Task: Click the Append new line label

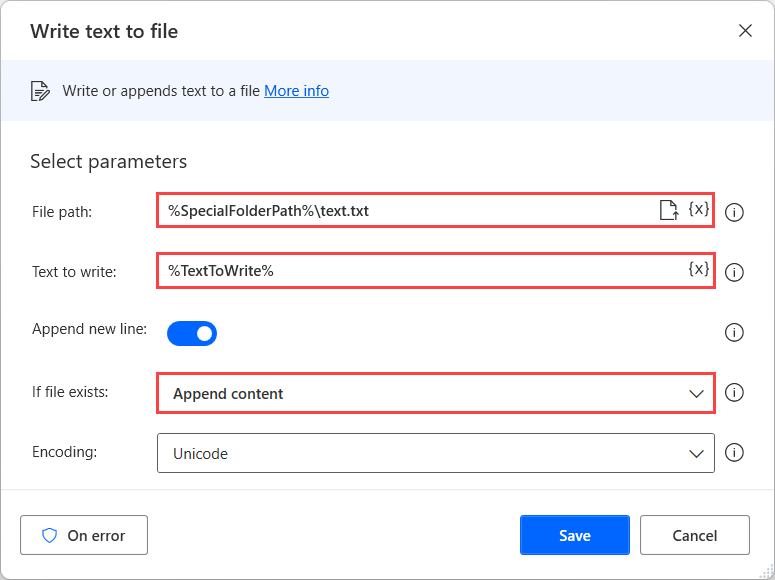Action: [x=89, y=329]
